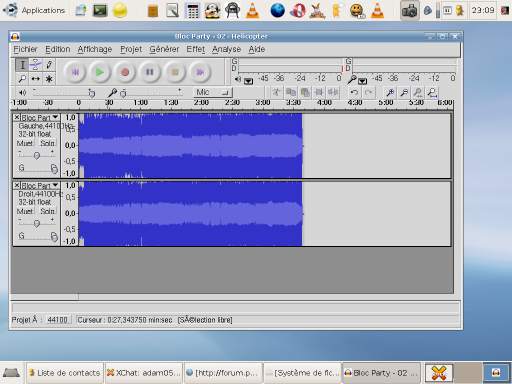
Task: Adjust the output volume slider
Action: [63, 93]
